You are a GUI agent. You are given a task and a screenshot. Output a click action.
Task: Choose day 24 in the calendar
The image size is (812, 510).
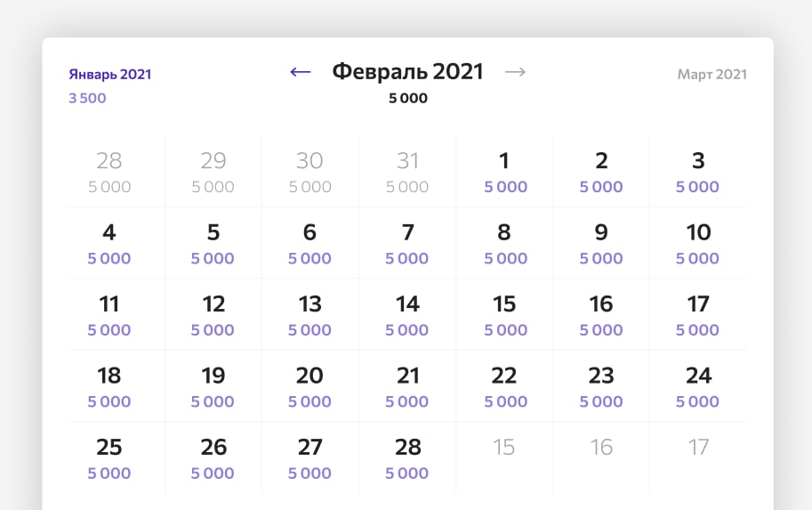coord(698,385)
